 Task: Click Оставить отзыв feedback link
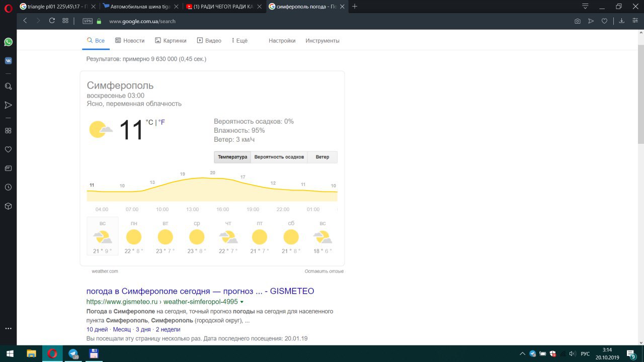324,271
